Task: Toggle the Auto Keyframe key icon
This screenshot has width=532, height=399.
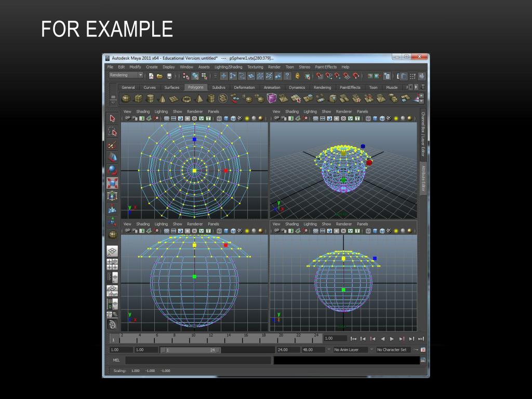Action: tap(416, 350)
